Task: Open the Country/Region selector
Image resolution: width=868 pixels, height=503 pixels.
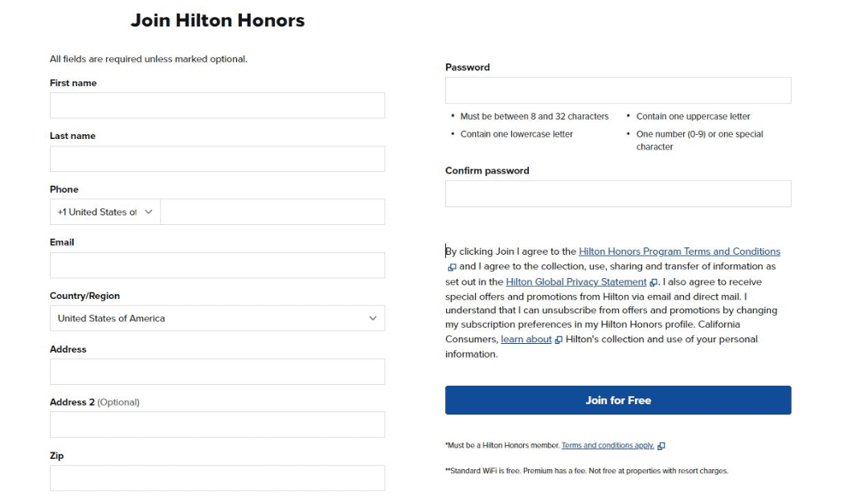Action: [217, 318]
